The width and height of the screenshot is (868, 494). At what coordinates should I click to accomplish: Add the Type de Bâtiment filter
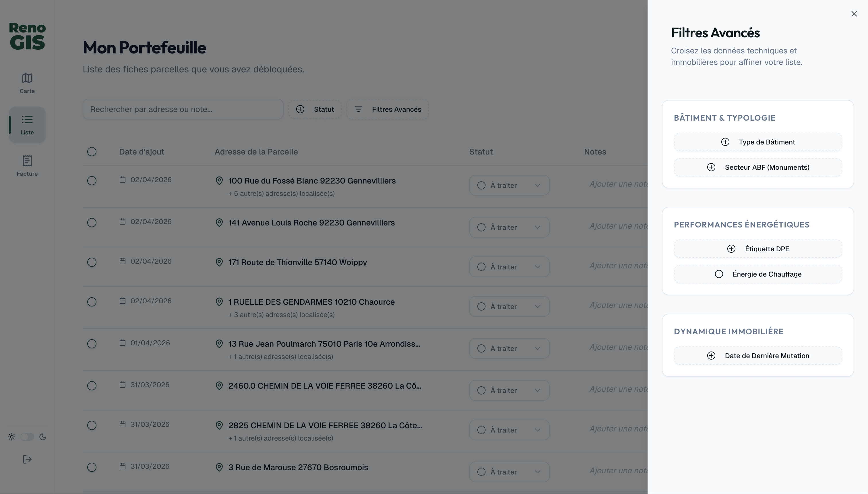(757, 142)
